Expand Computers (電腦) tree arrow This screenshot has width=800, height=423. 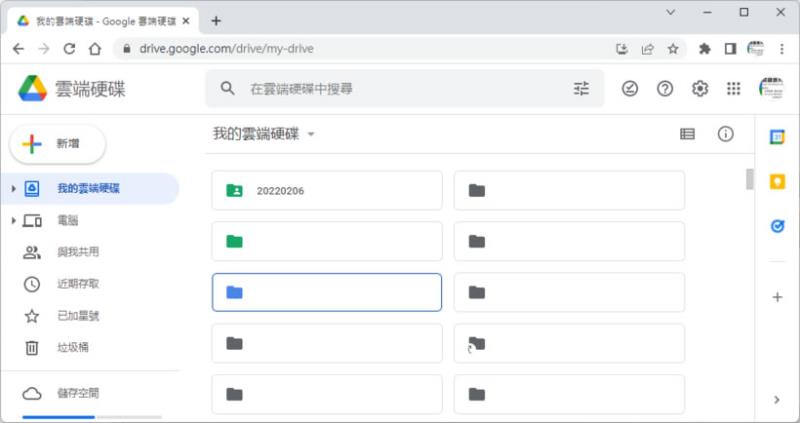(14, 220)
